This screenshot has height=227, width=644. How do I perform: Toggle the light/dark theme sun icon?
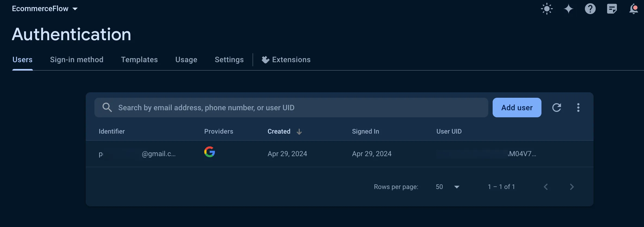pyautogui.click(x=547, y=9)
